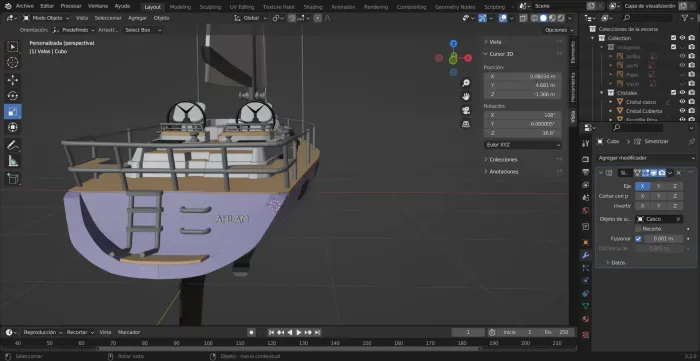Click the Fusionar distance value slider
The height and width of the screenshot is (361, 700).
(x=663, y=239)
